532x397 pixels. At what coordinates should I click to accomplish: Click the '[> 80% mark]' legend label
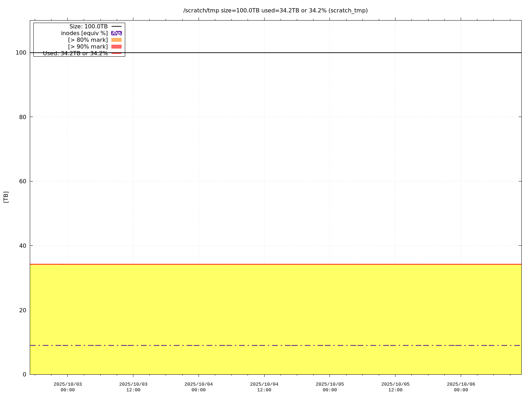tap(88, 40)
